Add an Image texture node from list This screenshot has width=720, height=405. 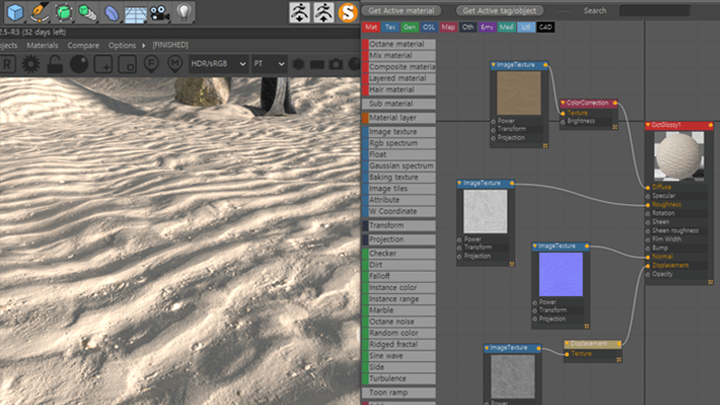(399, 132)
